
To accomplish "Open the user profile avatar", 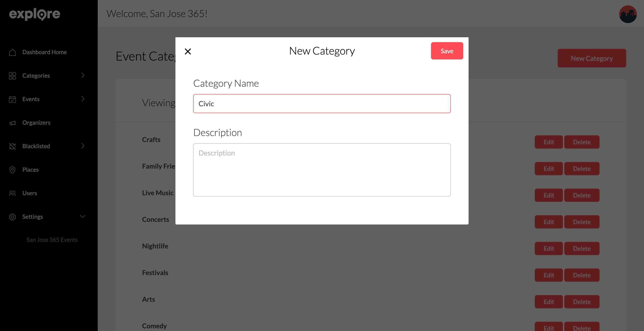I will tap(628, 14).
